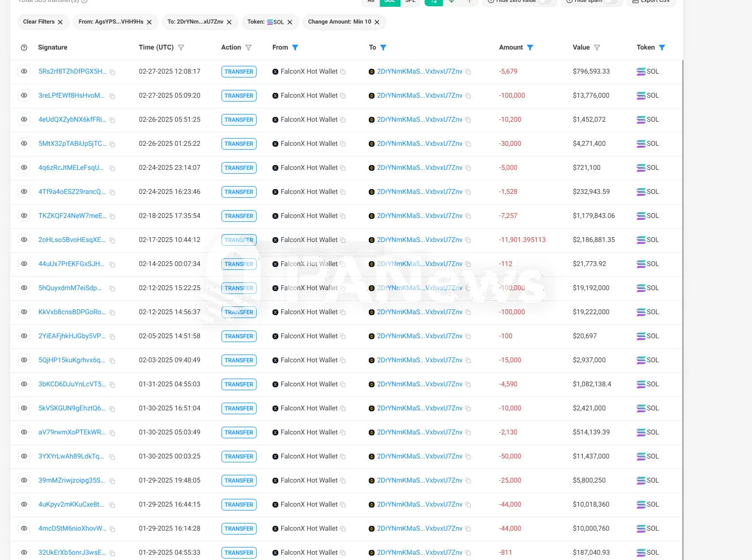Toggle eye icon for the 5QjHP15kuKgrhvx6q row
The height and width of the screenshot is (560, 752).
pos(24,360)
